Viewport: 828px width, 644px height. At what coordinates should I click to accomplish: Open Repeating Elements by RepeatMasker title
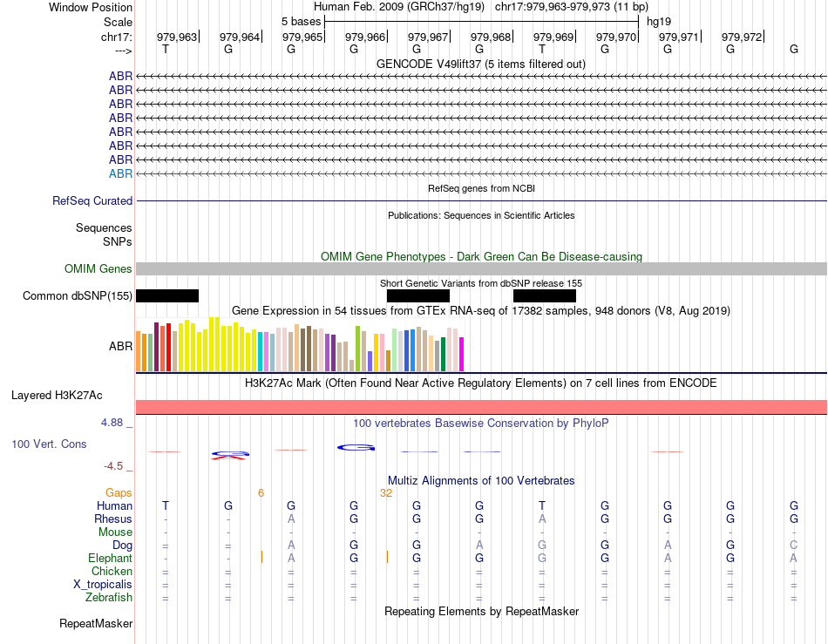pyautogui.click(x=481, y=611)
